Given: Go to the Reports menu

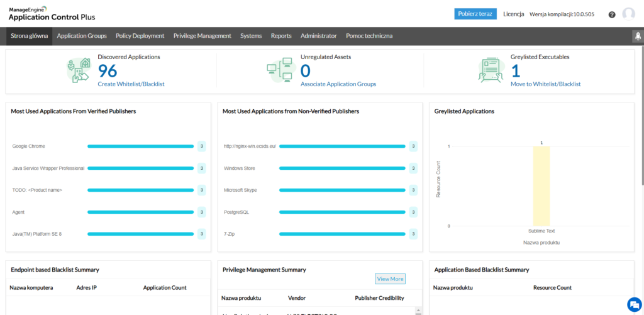Looking at the screenshot, I should pyautogui.click(x=281, y=36).
